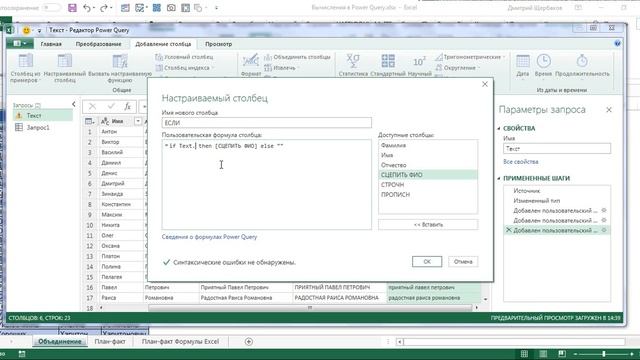Open the Column From Examples tool
The image size is (640, 360).
point(25,68)
